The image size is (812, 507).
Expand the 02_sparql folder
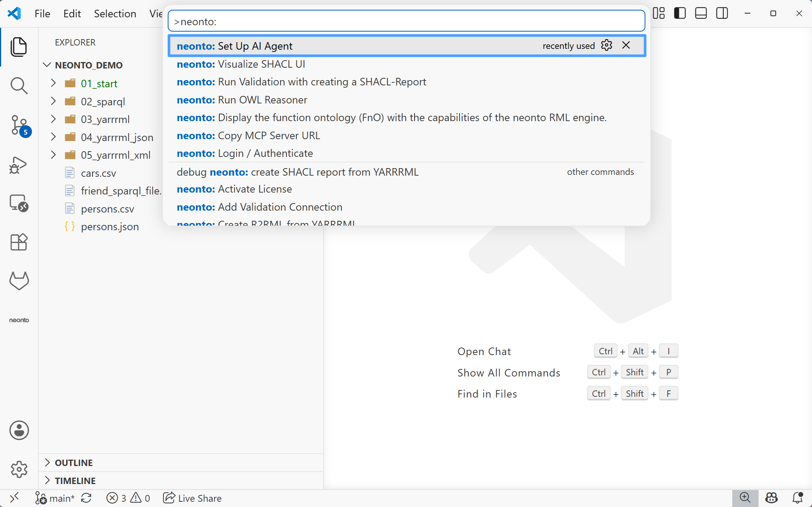point(53,101)
